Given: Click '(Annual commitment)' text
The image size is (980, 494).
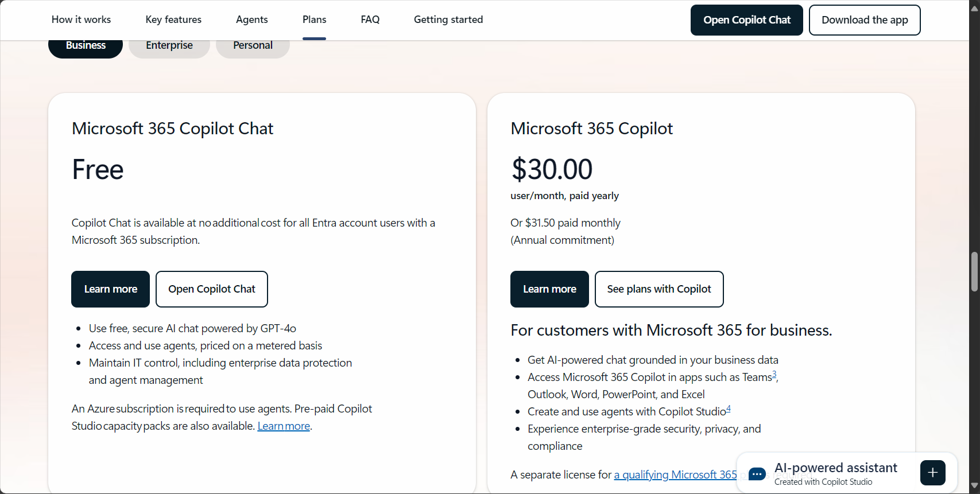Looking at the screenshot, I should coord(562,240).
